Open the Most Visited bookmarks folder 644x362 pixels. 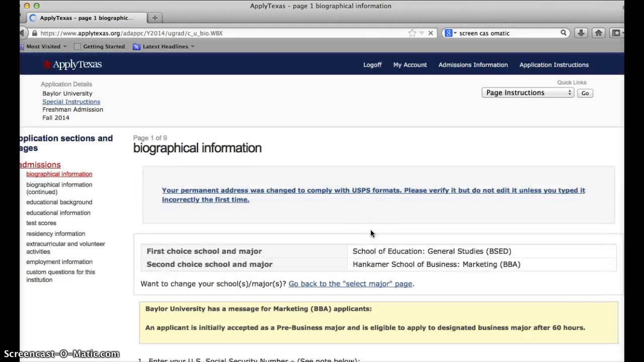[x=46, y=46]
